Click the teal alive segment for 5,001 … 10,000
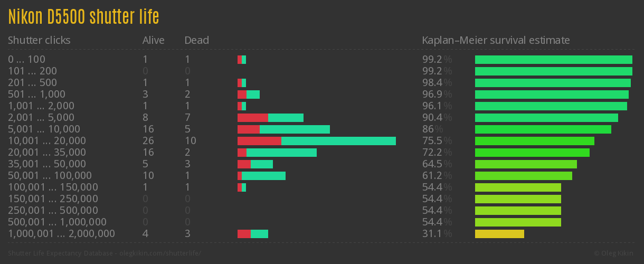644x264 pixels. 295,129
